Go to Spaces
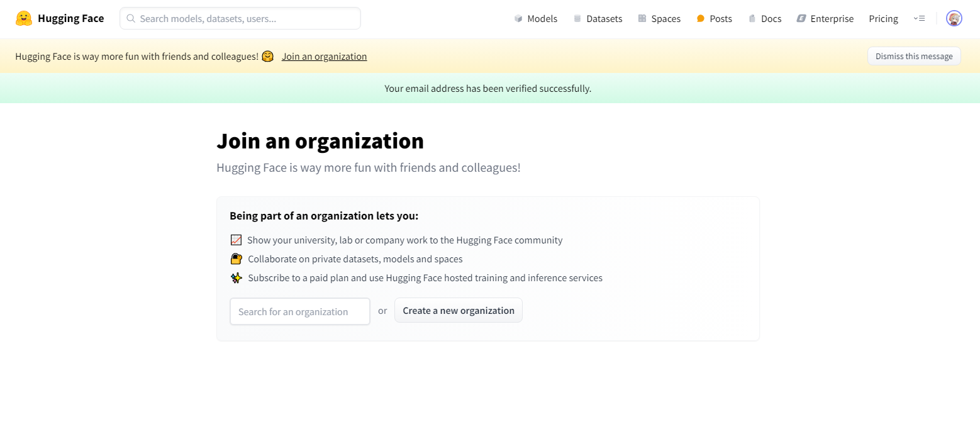The width and height of the screenshot is (980, 429). (659, 19)
